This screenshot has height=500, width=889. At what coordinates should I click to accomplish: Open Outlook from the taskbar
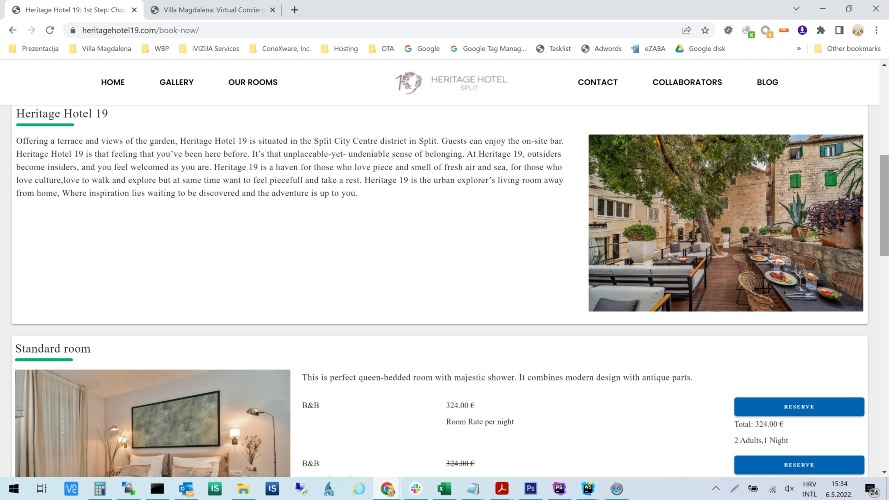coord(186,489)
